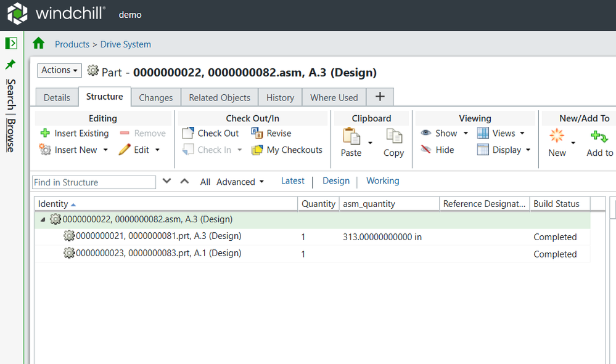Screen dimensions: 616x364
Task: Open the Edit dropdown arrow
Action: (x=157, y=150)
